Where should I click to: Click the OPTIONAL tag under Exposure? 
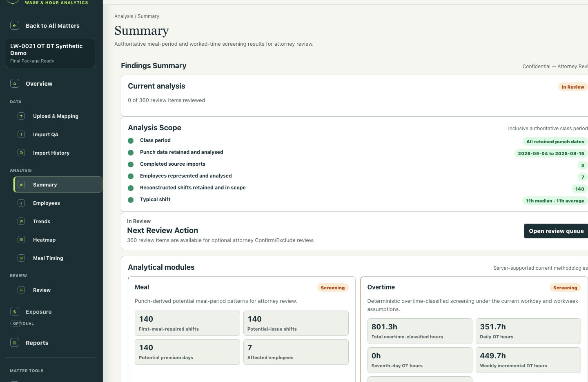23,324
